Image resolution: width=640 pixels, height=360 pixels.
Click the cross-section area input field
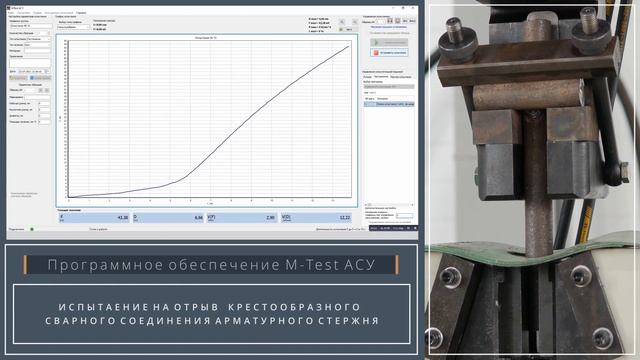pyautogui.click(x=44, y=122)
